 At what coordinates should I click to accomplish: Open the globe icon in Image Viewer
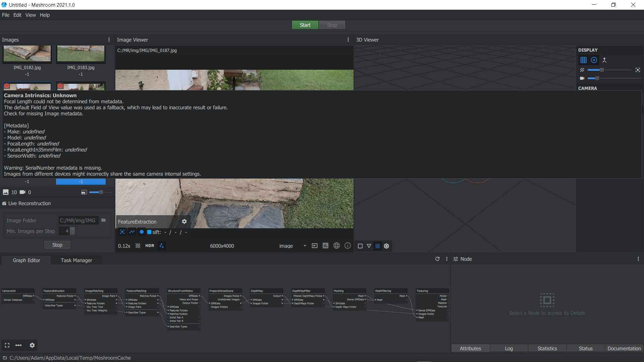[336, 246]
